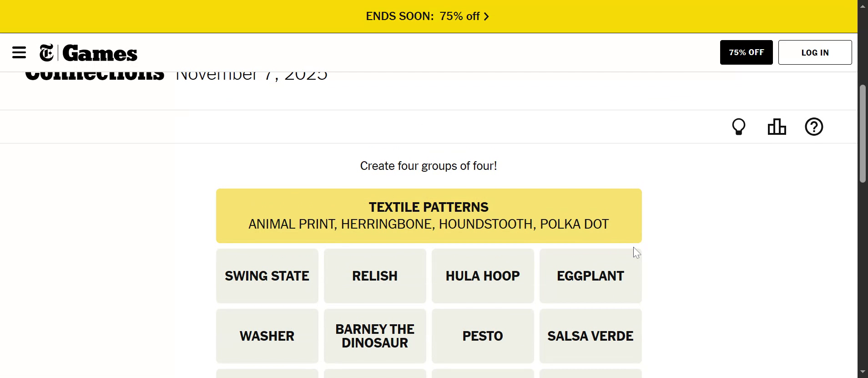
Task: Select the WASHER tile
Action: tap(267, 336)
